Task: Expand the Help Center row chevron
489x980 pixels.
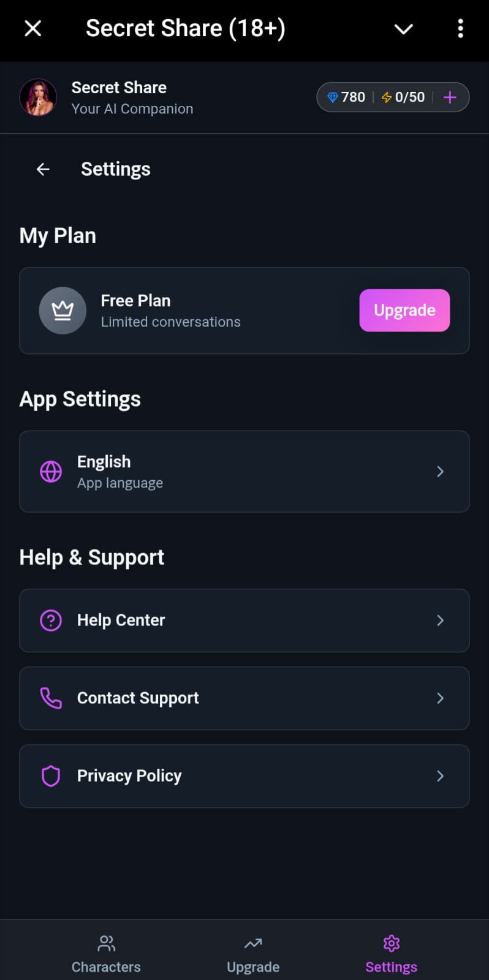Action: point(440,620)
